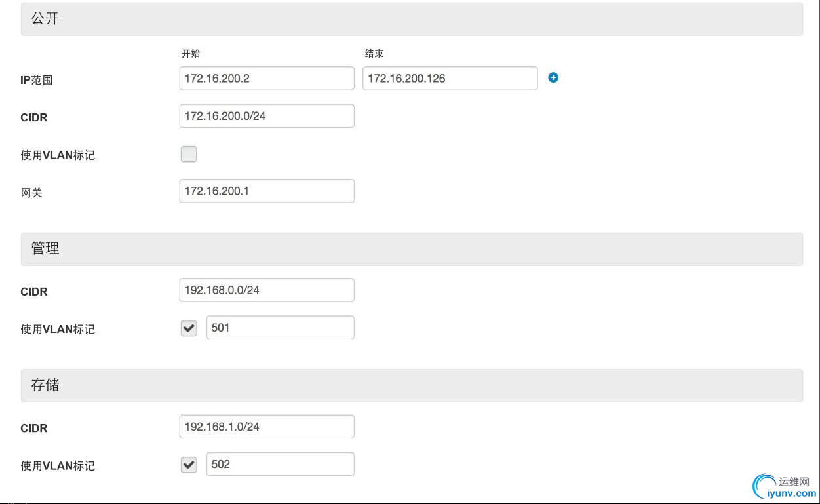Click the IP range start field 172.16.200.2
The width and height of the screenshot is (820, 504).
click(267, 78)
